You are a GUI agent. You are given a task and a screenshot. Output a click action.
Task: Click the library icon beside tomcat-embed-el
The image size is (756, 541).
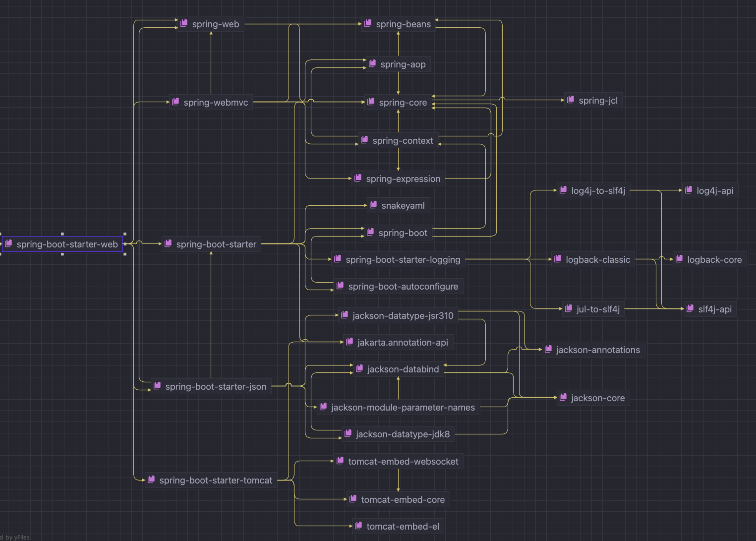tap(358, 526)
